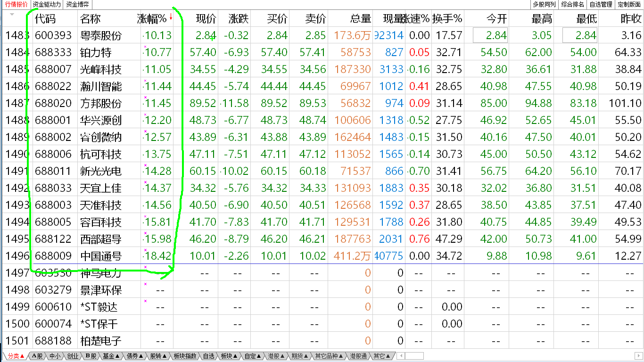Select stock row 景津环保
644x362 pixels.
[x=322, y=290]
